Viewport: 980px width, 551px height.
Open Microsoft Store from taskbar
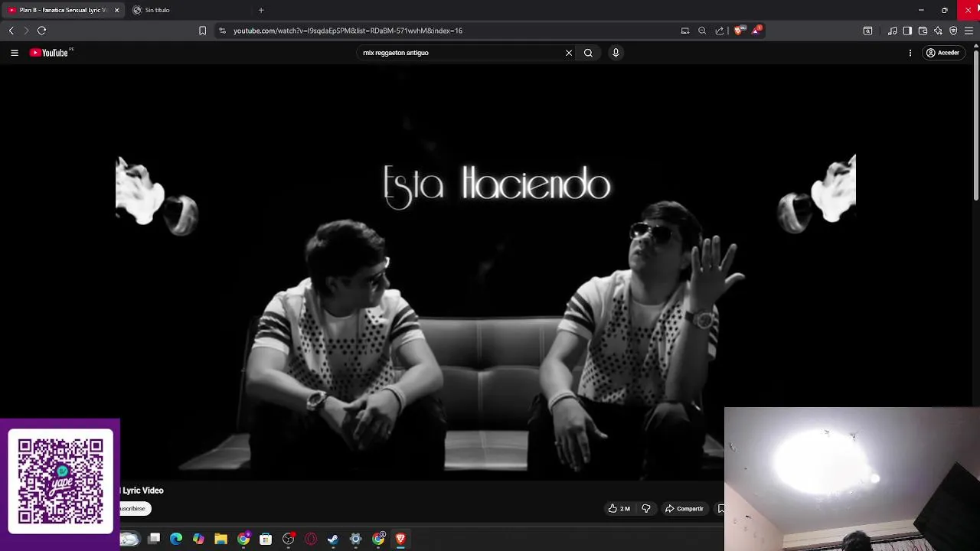pyautogui.click(x=266, y=539)
